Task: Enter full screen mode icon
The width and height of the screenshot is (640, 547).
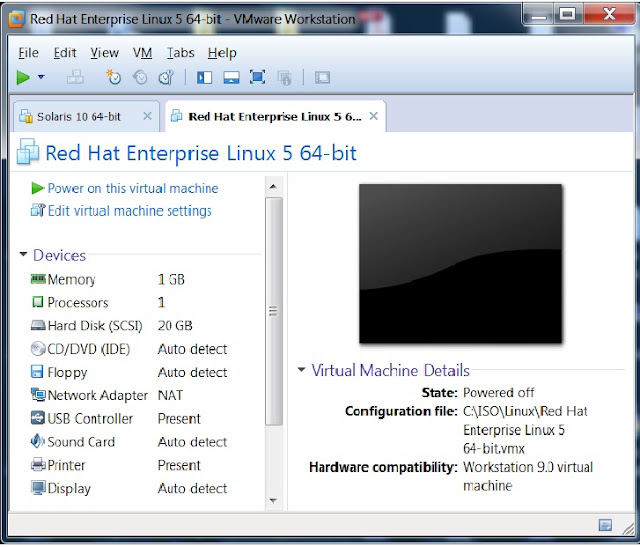Action: point(258,77)
